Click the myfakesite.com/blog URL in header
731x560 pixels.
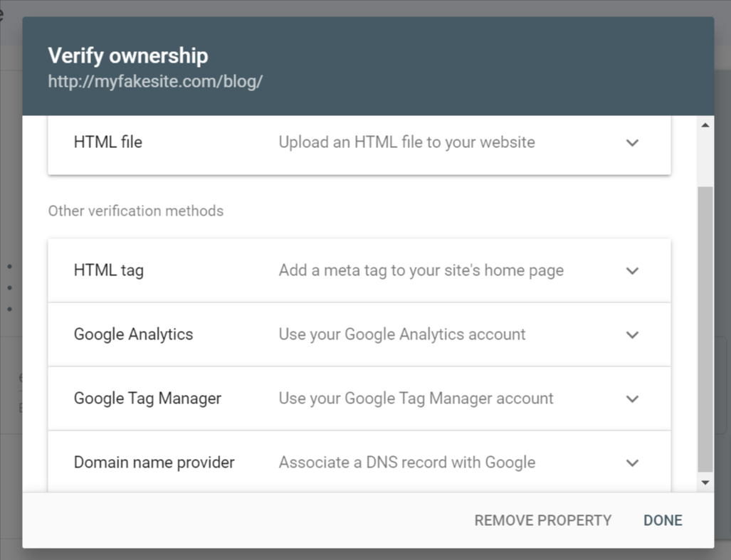[155, 81]
